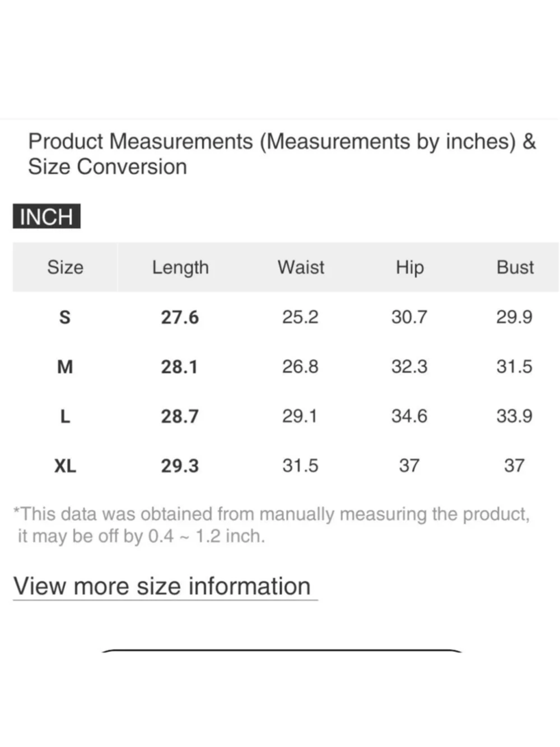Select the S size row label
This screenshot has height=747, width=560.
tap(65, 317)
